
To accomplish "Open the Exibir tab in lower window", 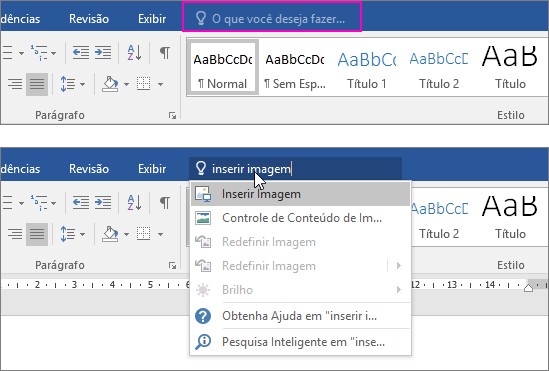I will [152, 169].
